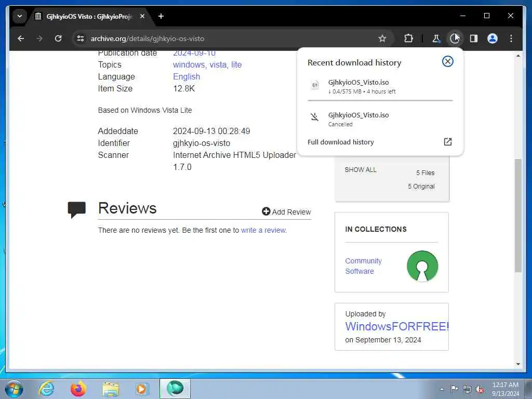Viewport: 532px width, 399px height.
Task: Open Full download history
Action: [x=341, y=142]
